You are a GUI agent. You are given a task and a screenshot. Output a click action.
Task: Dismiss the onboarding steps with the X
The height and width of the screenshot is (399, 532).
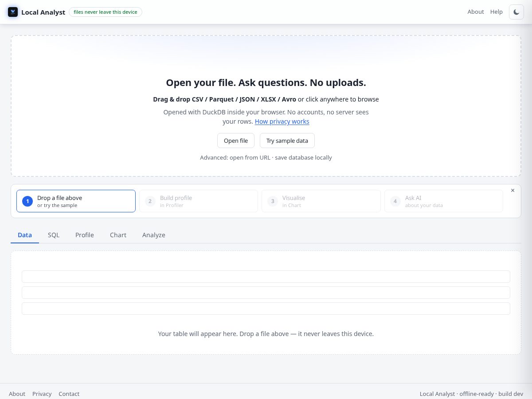(x=513, y=190)
